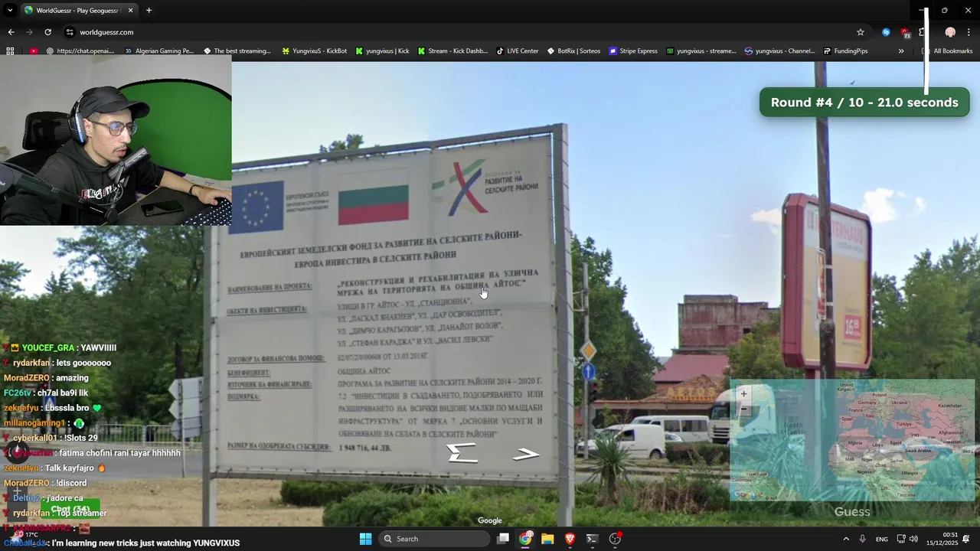Move along the street view right arrow
Screen dimensions: 980x551
(526, 455)
